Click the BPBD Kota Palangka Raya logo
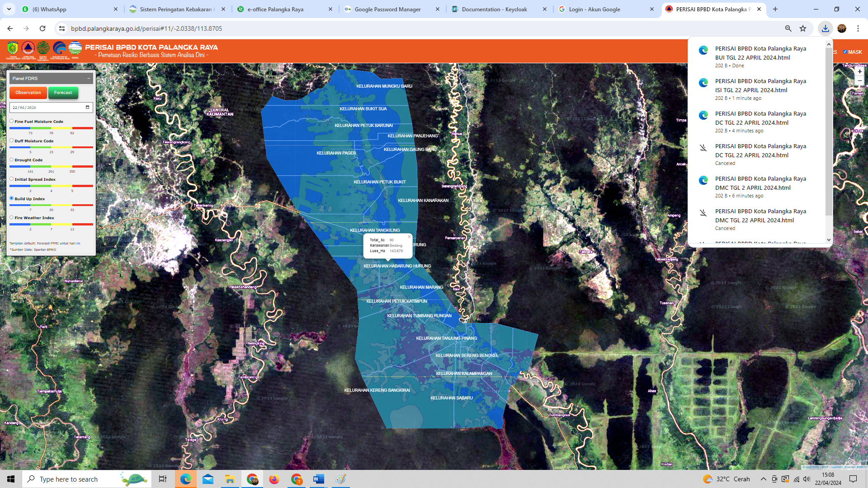The width and height of the screenshot is (868, 488). [x=28, y=49]
